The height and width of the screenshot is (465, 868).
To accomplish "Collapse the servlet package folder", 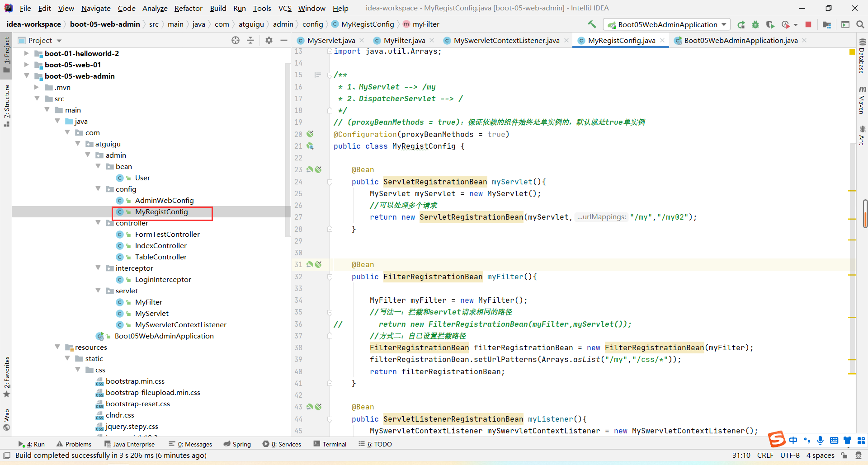I will (x=98, y=291).
